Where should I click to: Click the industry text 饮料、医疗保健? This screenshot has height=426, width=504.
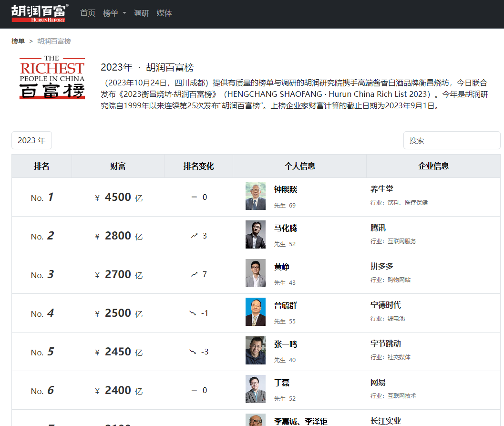tap(408, 203)
